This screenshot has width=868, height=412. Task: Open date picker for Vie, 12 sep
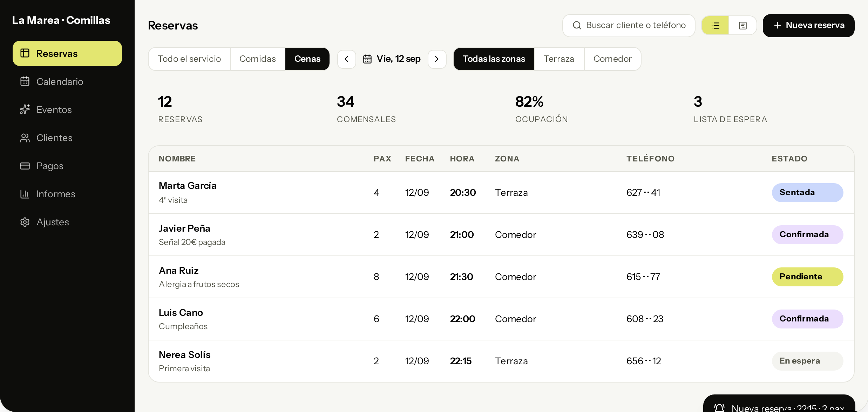pos(392,59)
